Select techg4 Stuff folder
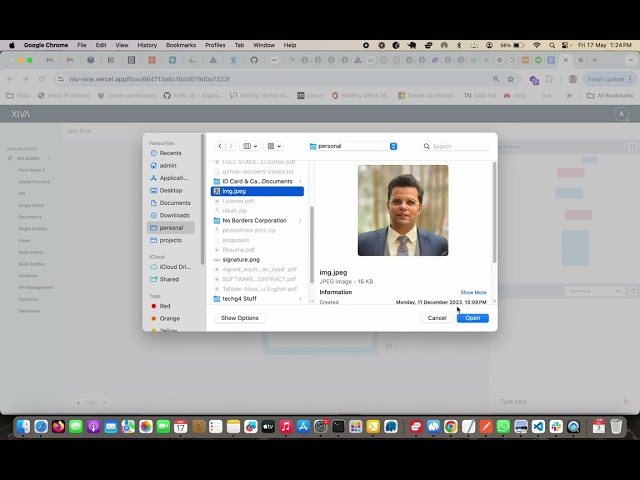This screenshot has height=480, width=640. click(x=239, y=299)
